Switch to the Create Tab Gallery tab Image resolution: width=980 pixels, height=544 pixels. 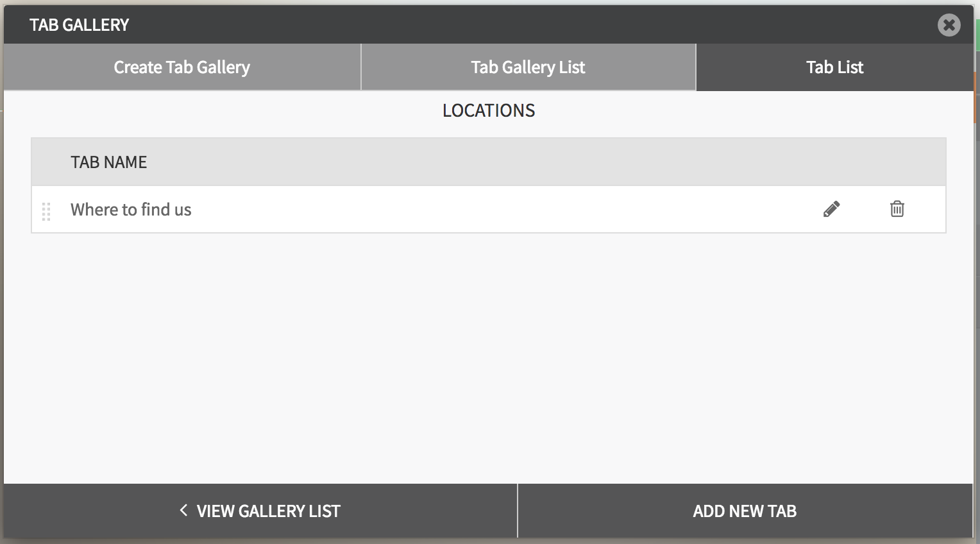pyautogui.click(x=182, y=67)
